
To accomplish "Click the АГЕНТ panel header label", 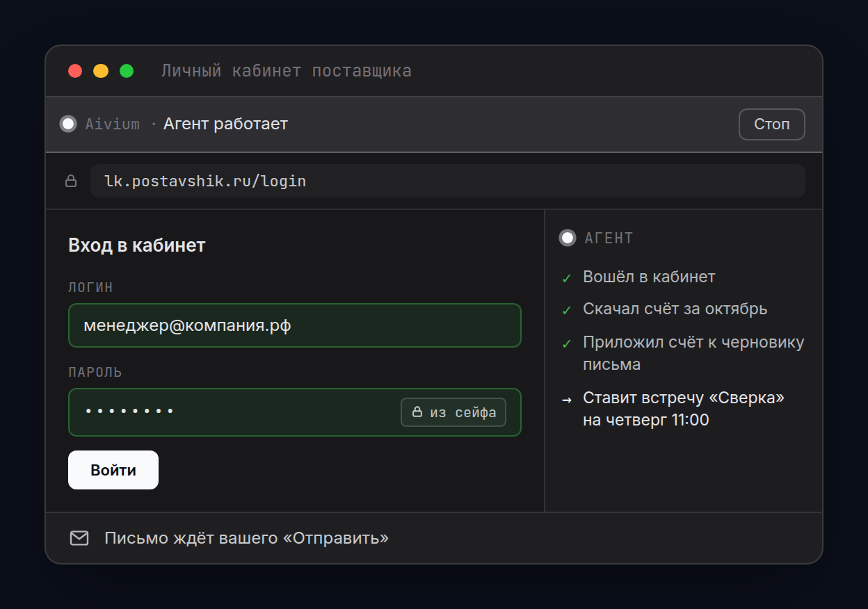I will pyautogui.click(x=609, y=238).
